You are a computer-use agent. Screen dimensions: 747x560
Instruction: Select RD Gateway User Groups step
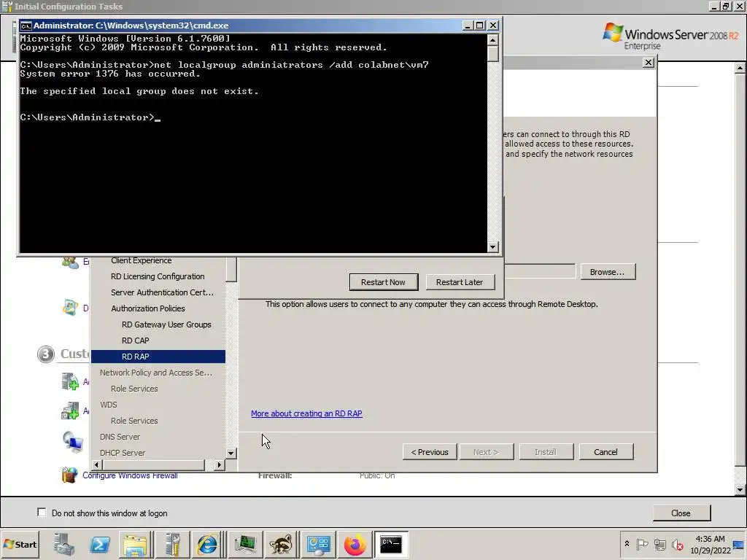166,324
